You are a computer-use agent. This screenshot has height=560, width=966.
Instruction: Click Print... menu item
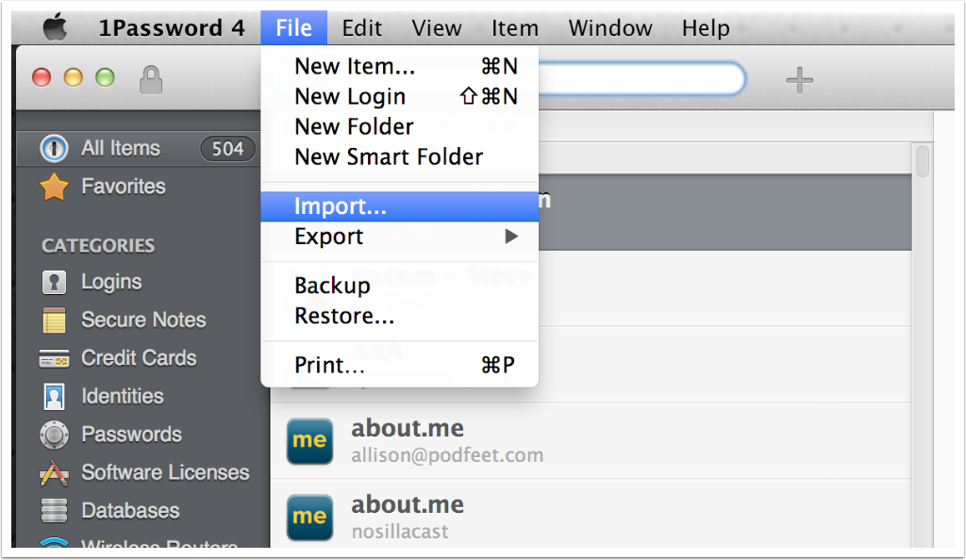tap(329, 366)
